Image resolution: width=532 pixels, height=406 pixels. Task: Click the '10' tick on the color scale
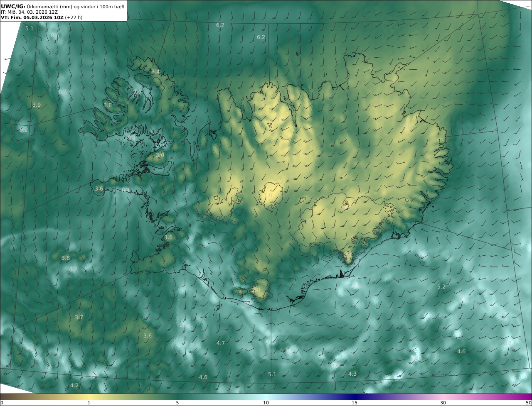coord(266,403)
